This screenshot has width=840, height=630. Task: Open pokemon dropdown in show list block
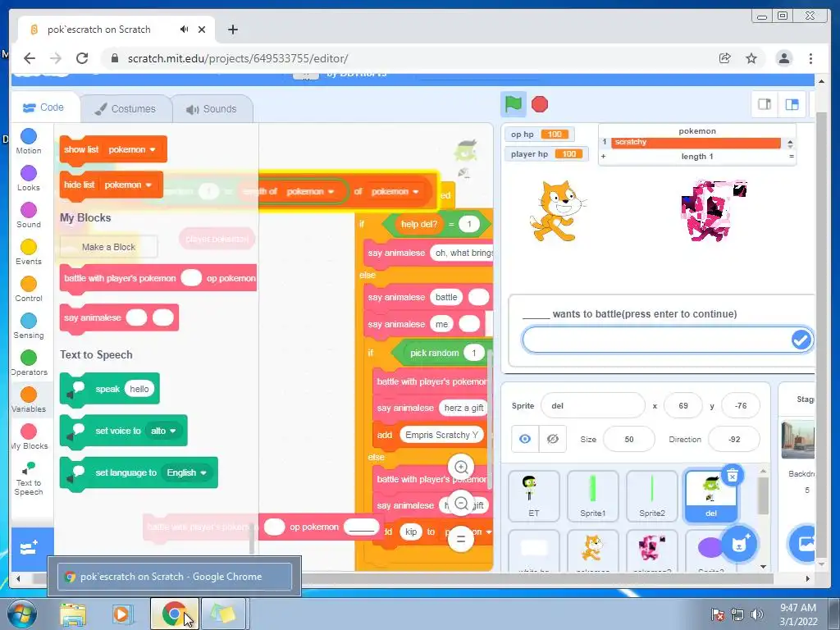coord(132,149)
